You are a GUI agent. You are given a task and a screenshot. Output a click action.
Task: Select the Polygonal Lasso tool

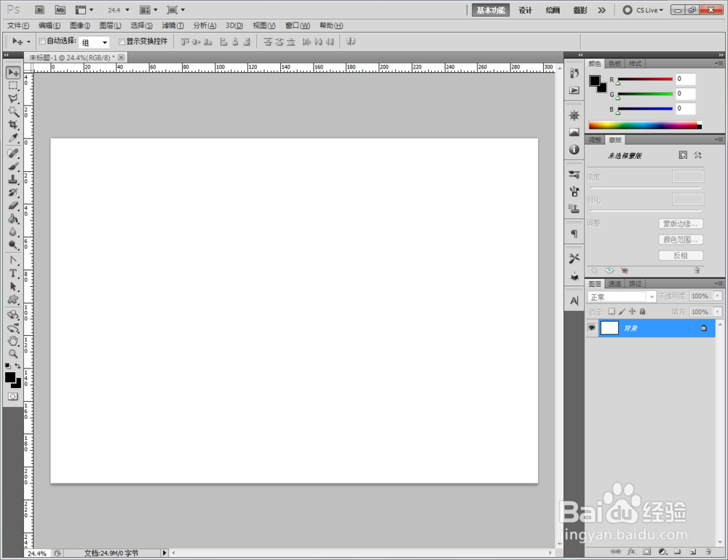click(13, 98)
